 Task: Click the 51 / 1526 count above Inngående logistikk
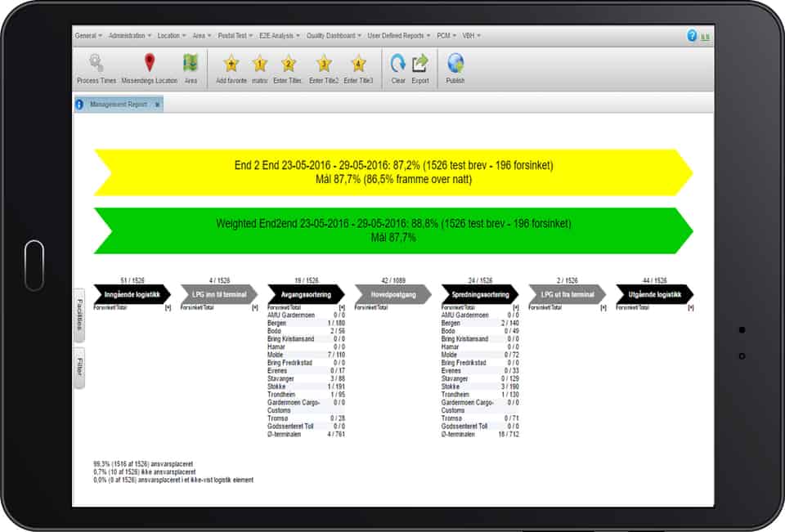click(132, 280)
